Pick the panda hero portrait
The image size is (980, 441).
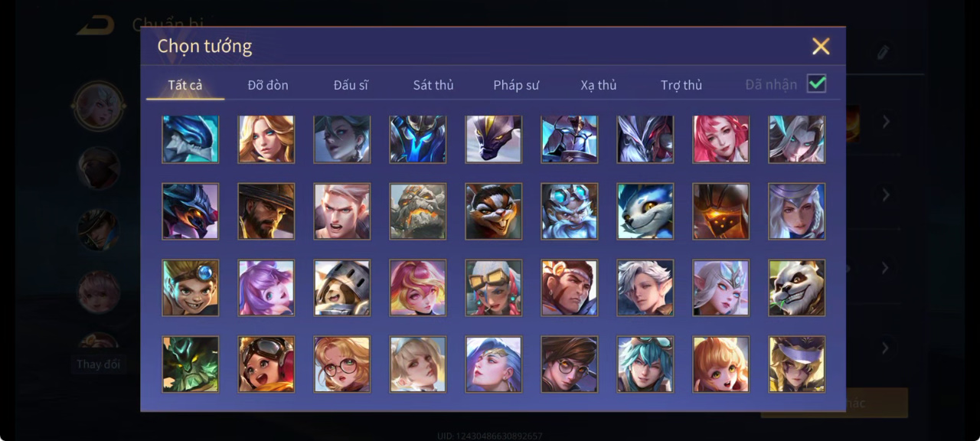797,288
